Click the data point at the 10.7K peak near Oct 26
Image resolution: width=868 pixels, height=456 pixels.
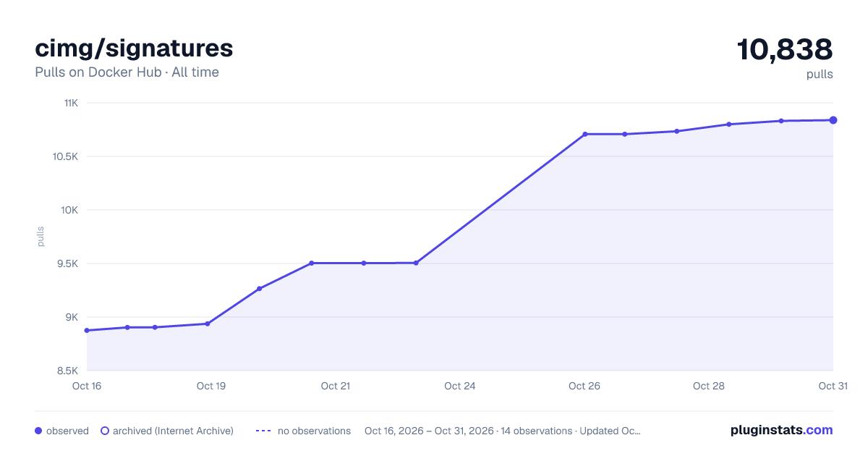(584, 134)
